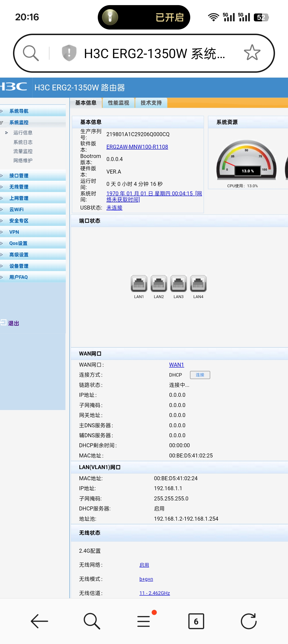The image size is (288, 644).
Task: Click the b+g+n wireless mode link
Action: coord(146,579)
